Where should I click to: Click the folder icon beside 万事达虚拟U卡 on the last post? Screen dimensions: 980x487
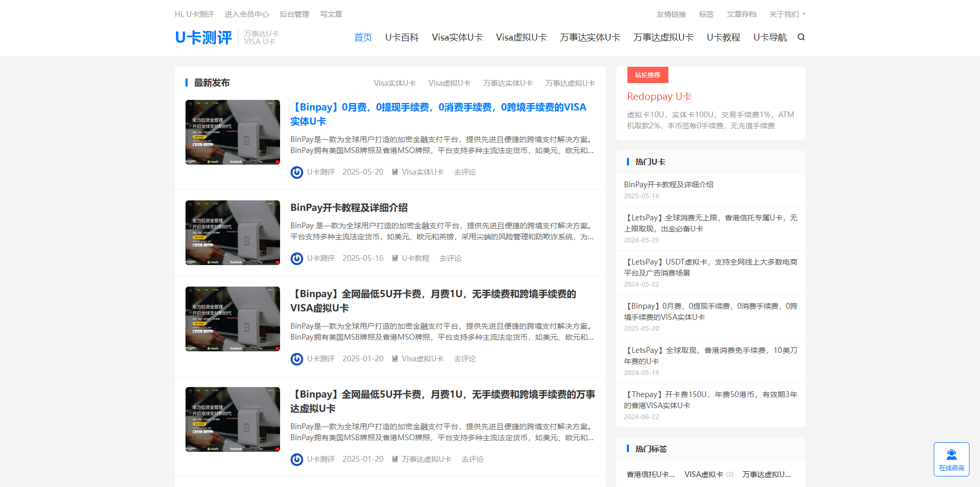tap(395, 459)
